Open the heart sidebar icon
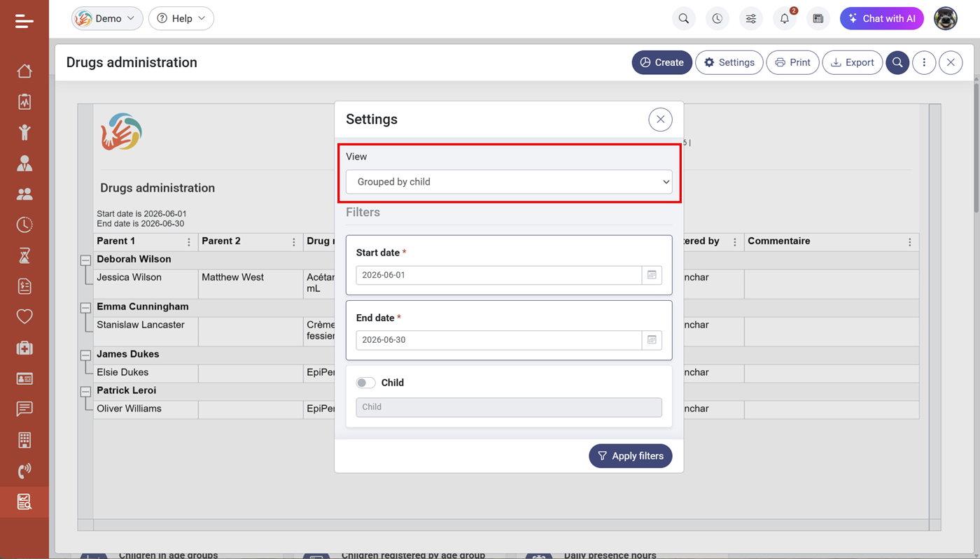Image resolution: width=980 pixels, height=559 pixels. tap(24, 317)
